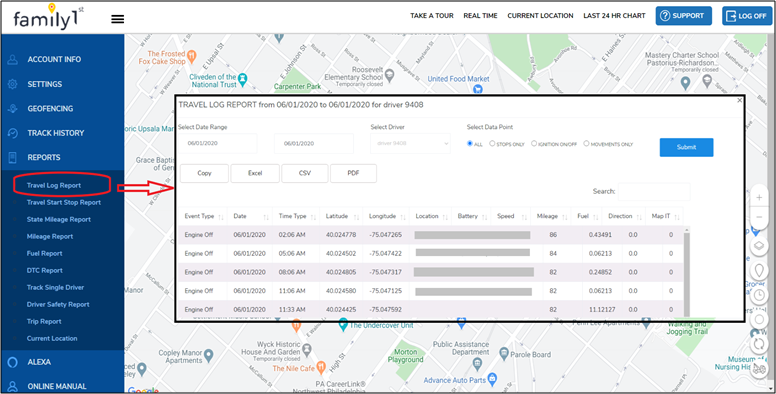Click the start date field

pos(218,144)
